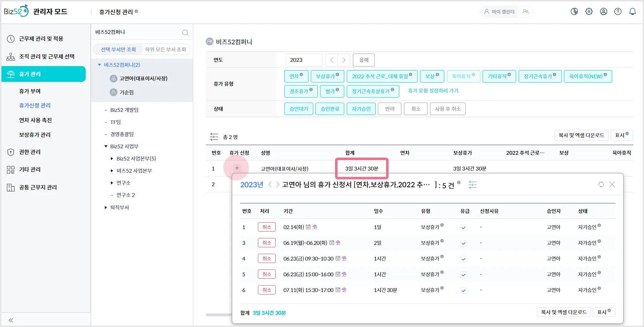The height and width of the screenshot is (327, 644).
Task: Open 공통 근무지 관리 menu
Action: (38, 187)
